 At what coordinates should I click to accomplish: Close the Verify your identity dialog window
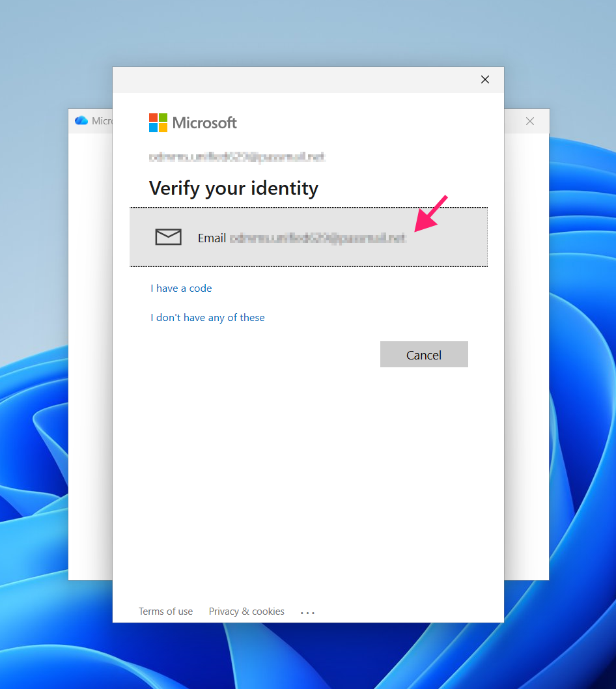(485, 79)
